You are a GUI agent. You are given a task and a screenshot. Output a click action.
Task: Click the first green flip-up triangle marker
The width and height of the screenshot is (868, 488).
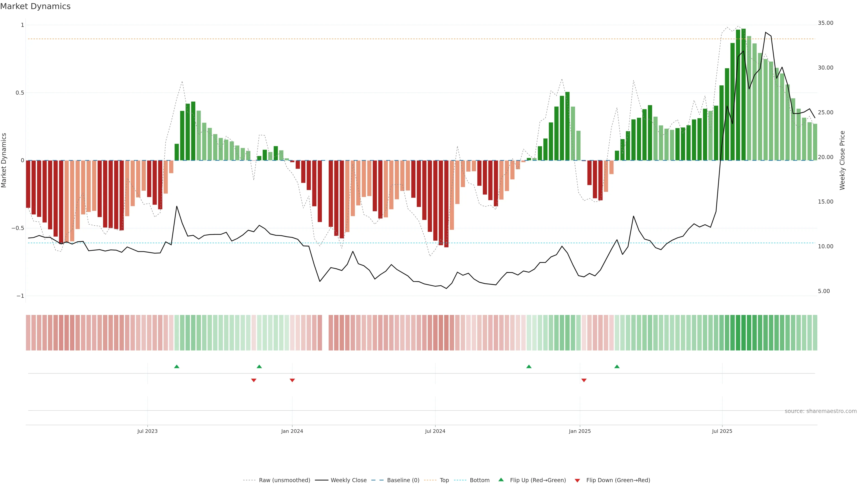click(177, 366)
